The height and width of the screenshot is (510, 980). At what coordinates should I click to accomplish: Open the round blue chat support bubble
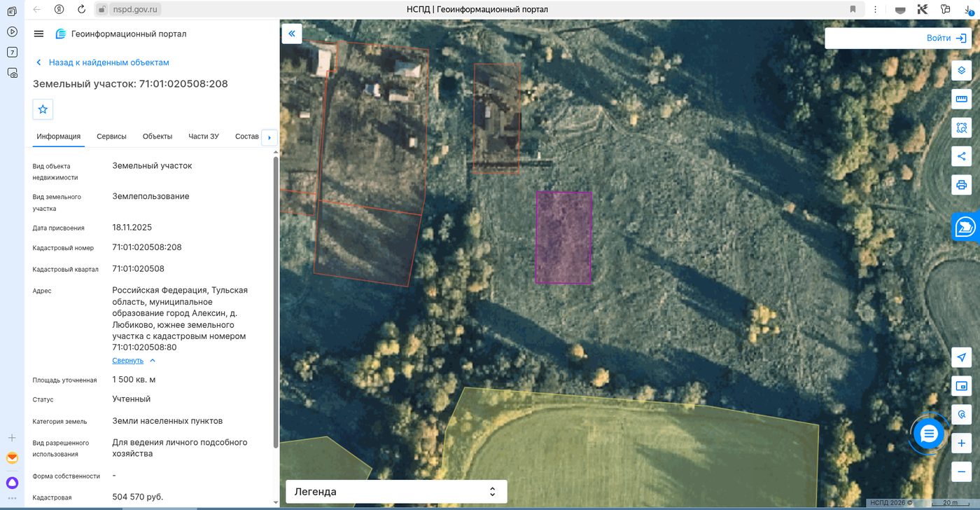coord(929,435)
